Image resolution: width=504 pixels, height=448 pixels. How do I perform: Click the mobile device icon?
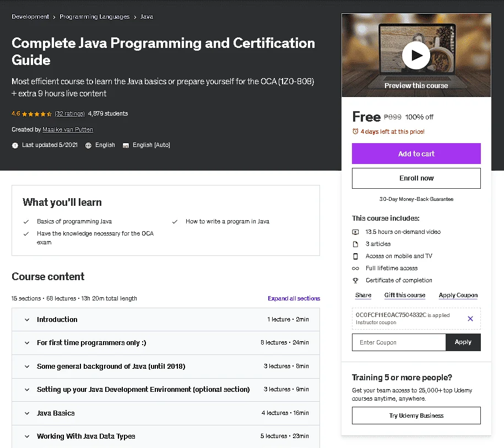[x=355, y=256]
